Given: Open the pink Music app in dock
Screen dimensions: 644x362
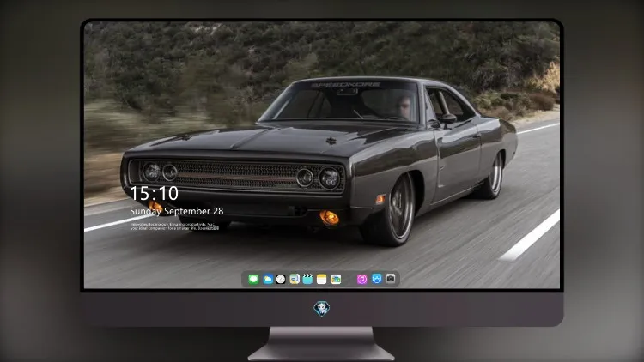Looking at the screenshot, I should pyautogui.click(x=361, y=279).
